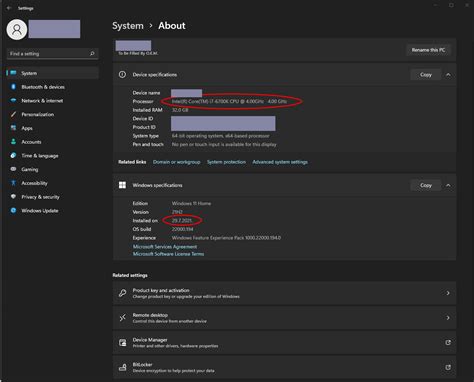This screenshot has width=474, height=382.
Task: Copy the Windows specifications
Action: coord(426,185)
